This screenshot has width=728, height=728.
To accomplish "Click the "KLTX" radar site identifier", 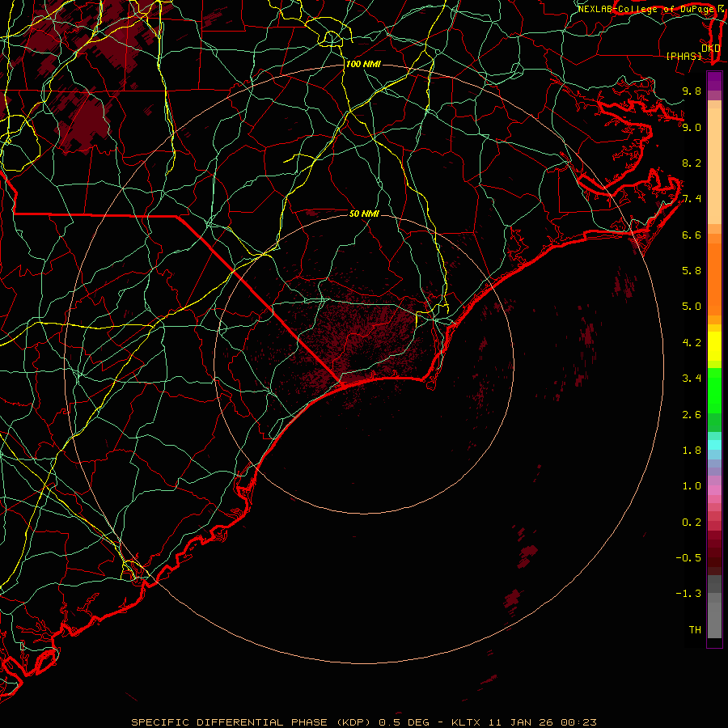I will coord(466,722).
